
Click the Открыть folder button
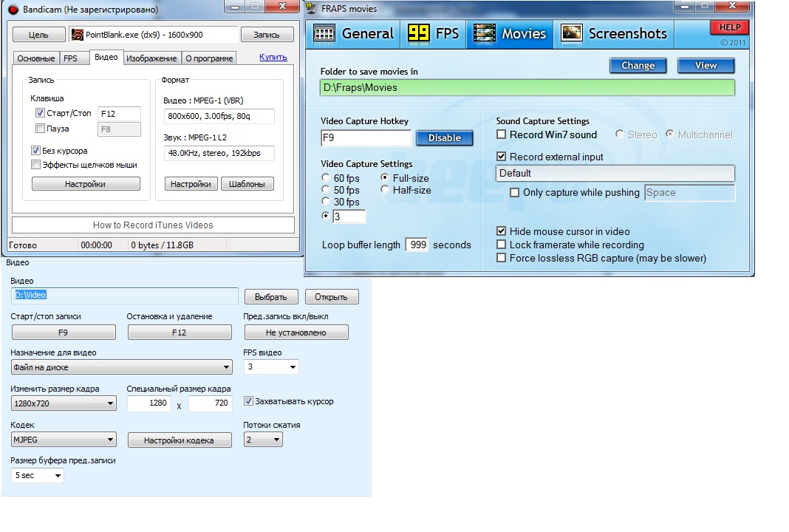[332, 297]
